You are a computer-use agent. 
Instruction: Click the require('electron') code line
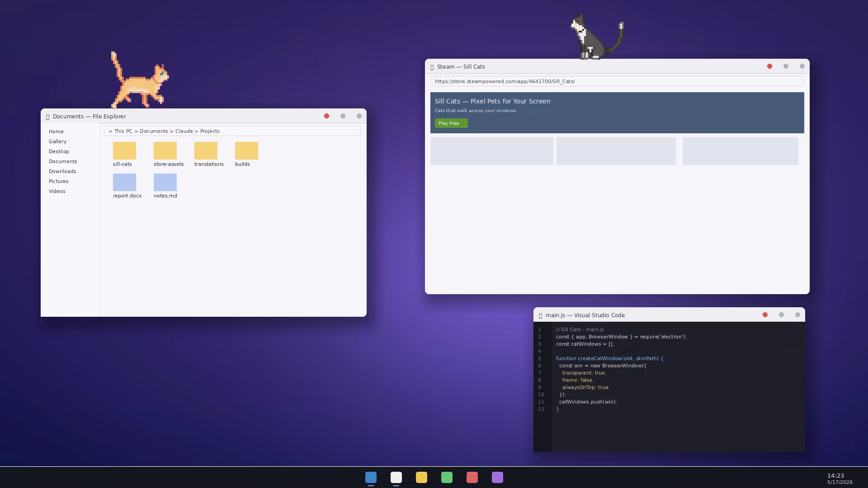tap(621, 337)
